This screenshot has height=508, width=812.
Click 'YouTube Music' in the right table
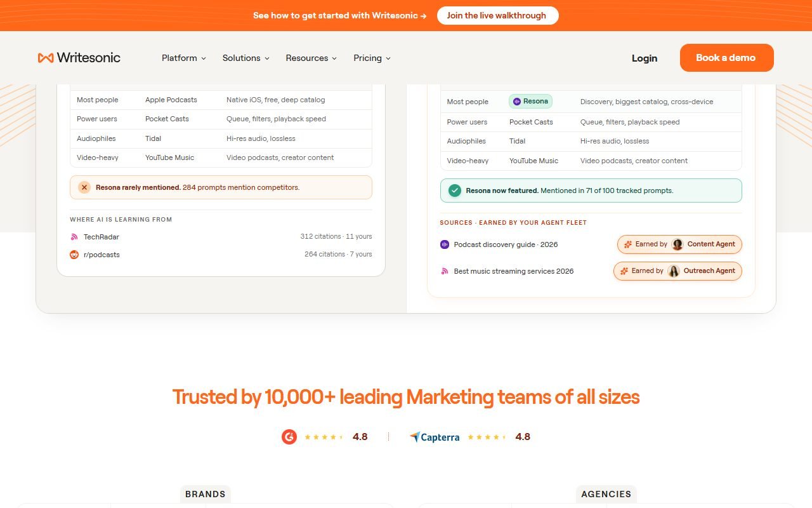tap(534, 161)
